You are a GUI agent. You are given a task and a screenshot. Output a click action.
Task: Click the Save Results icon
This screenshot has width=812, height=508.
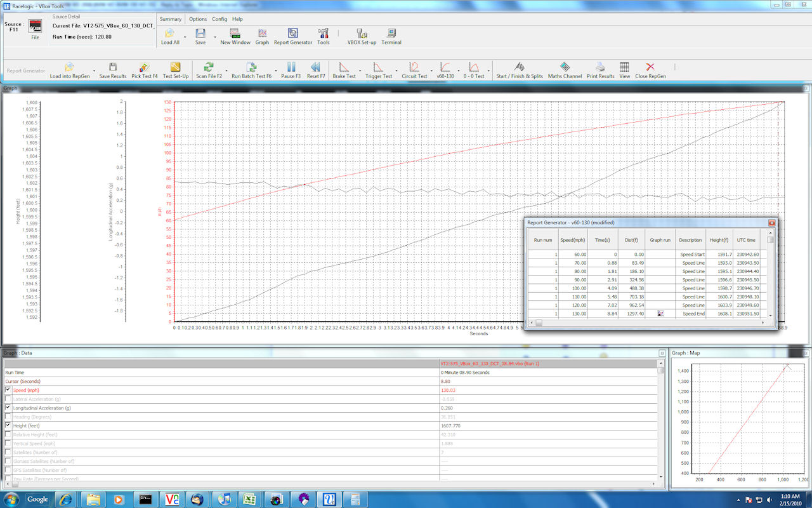[x=113, y=67]
